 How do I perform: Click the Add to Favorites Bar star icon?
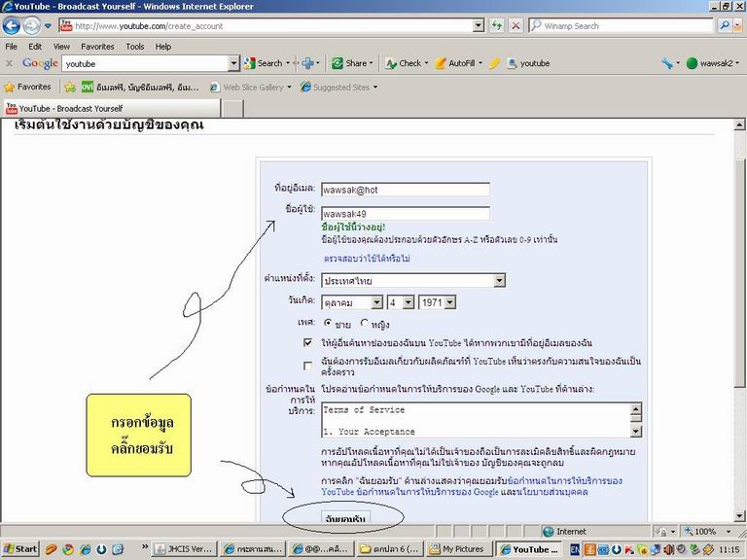tap(70, 87)
